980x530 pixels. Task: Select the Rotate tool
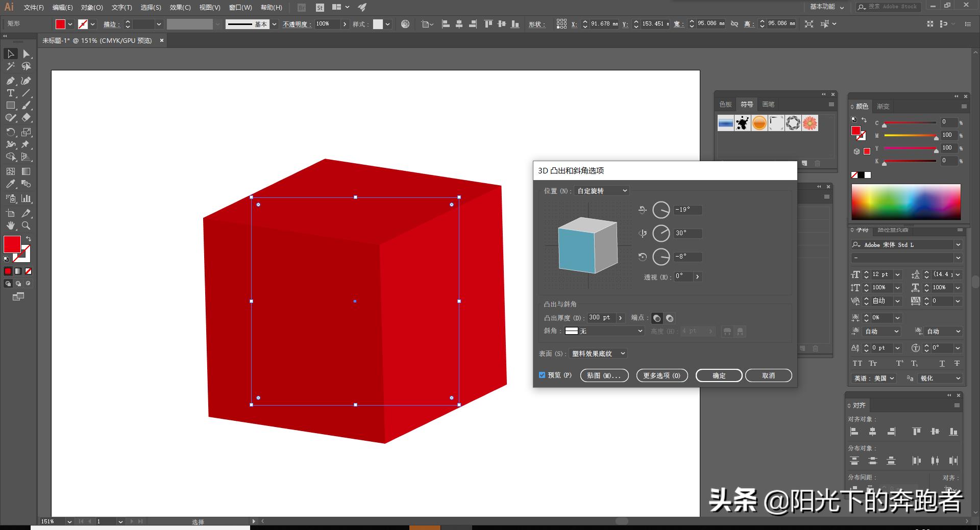[x=10, y=132]
